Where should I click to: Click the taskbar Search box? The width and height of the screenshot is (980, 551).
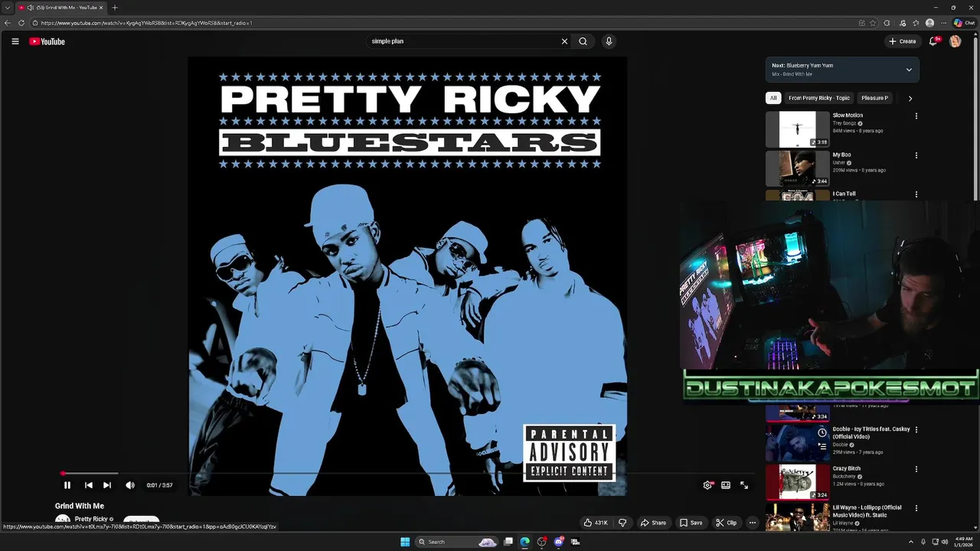coord(456,542)
